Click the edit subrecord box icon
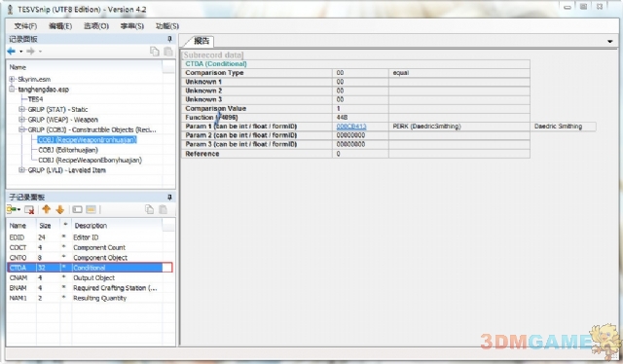This screenshot has height=364, width=623. point(77,209)
